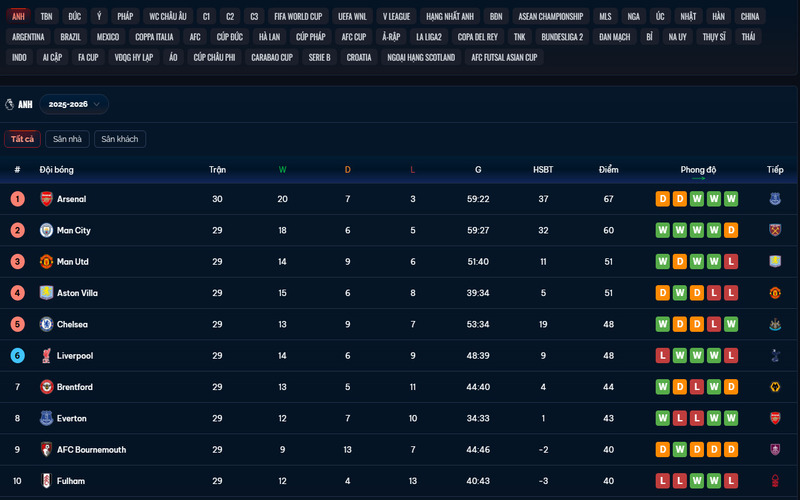Click next-opponent crest in Arsenal row
This screenshot has height=500, width=800.
(775, 199)
